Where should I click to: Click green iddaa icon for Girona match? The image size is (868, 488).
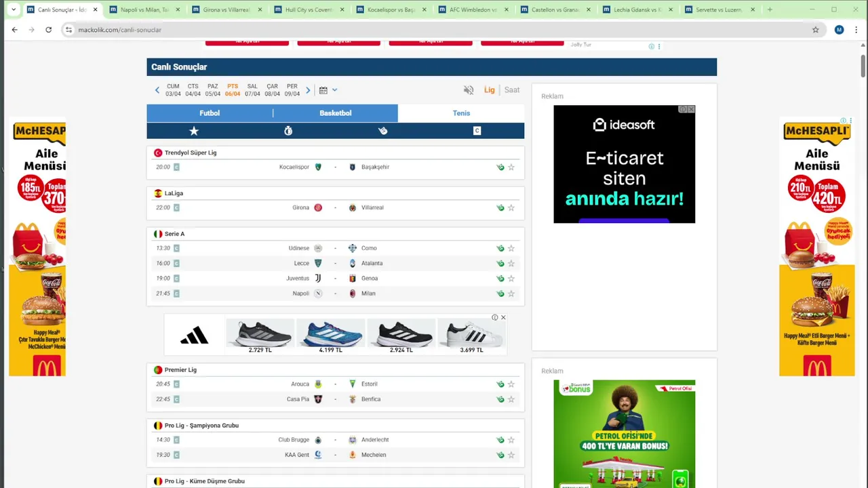coord(500,208)
